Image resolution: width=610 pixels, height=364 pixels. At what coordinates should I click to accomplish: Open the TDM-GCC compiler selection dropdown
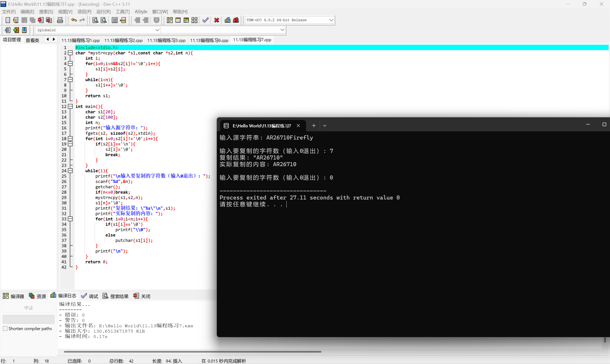[x=331, y=20]
